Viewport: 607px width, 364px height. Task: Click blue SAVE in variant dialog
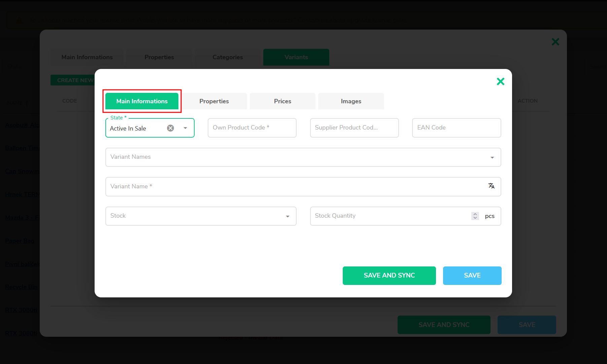click(472, 276)
